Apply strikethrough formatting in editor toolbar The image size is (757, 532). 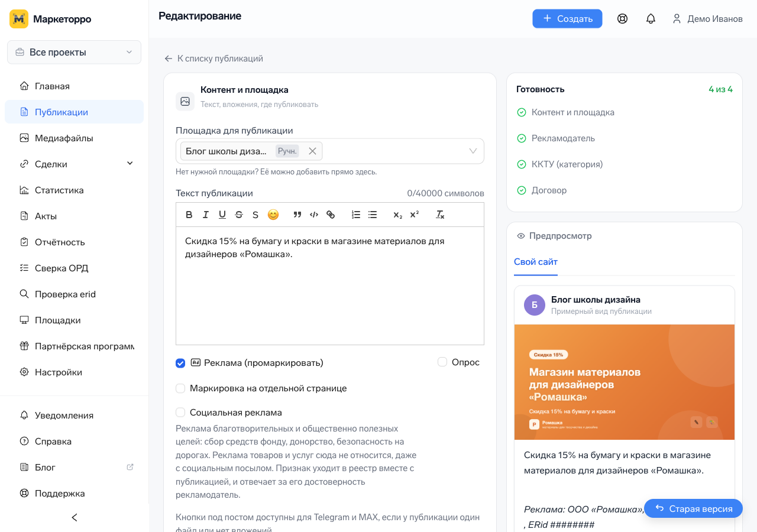[239, 215]
